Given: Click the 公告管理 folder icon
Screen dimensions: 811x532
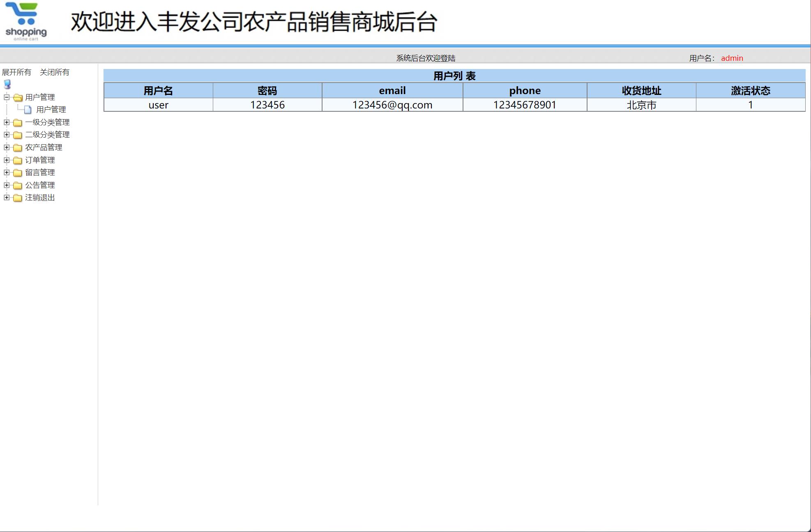Looking at the screenshot, I should click(x=18, y=185).
